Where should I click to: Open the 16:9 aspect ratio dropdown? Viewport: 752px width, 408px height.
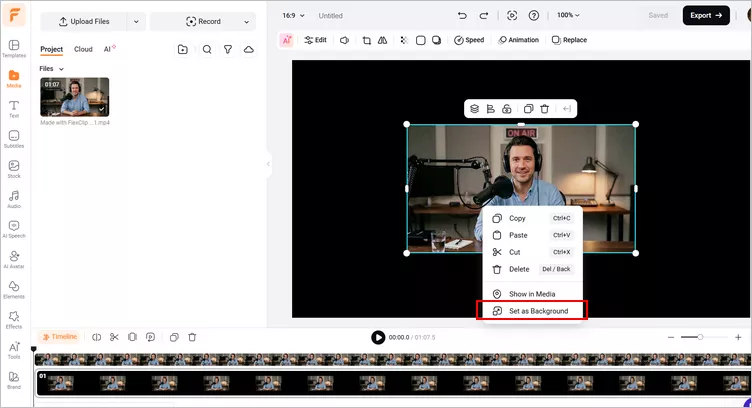293,15
